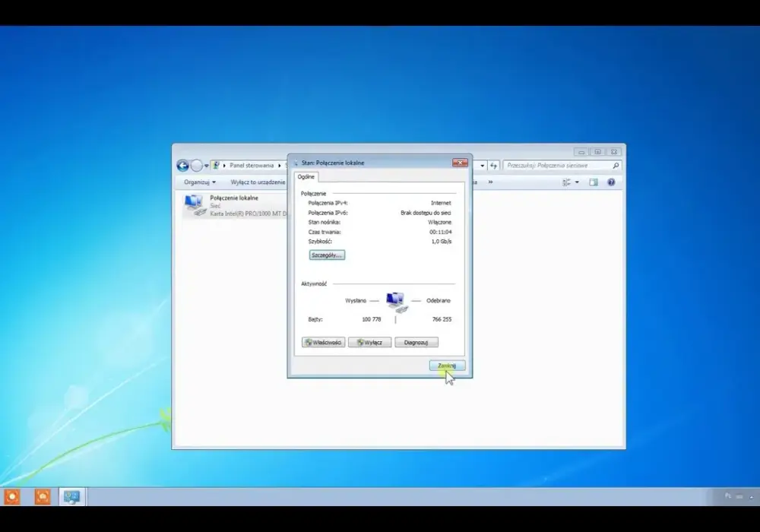Select the Połączenie lokalne adapter icon
760x532 pixels.
[195, 205]
